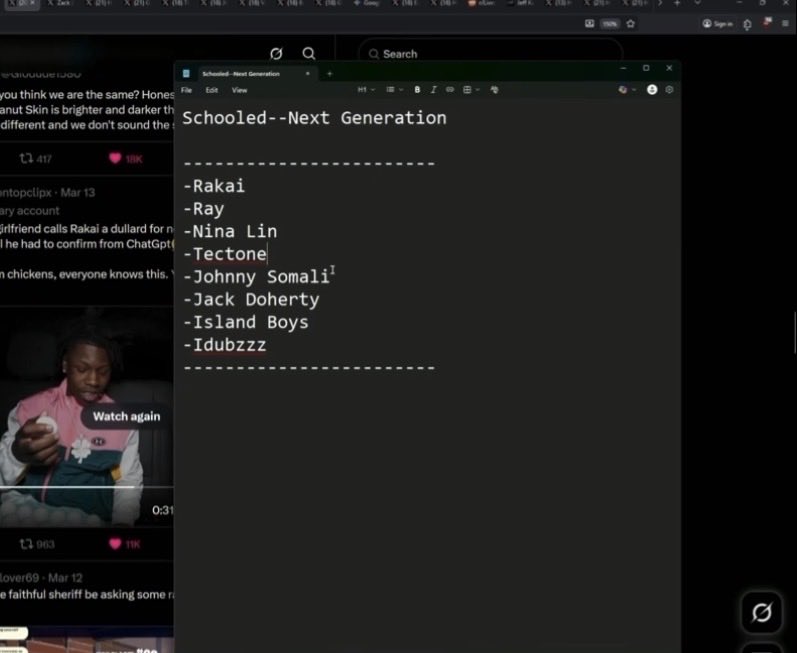Click the clear formatting icon

(x=494, y=89)
